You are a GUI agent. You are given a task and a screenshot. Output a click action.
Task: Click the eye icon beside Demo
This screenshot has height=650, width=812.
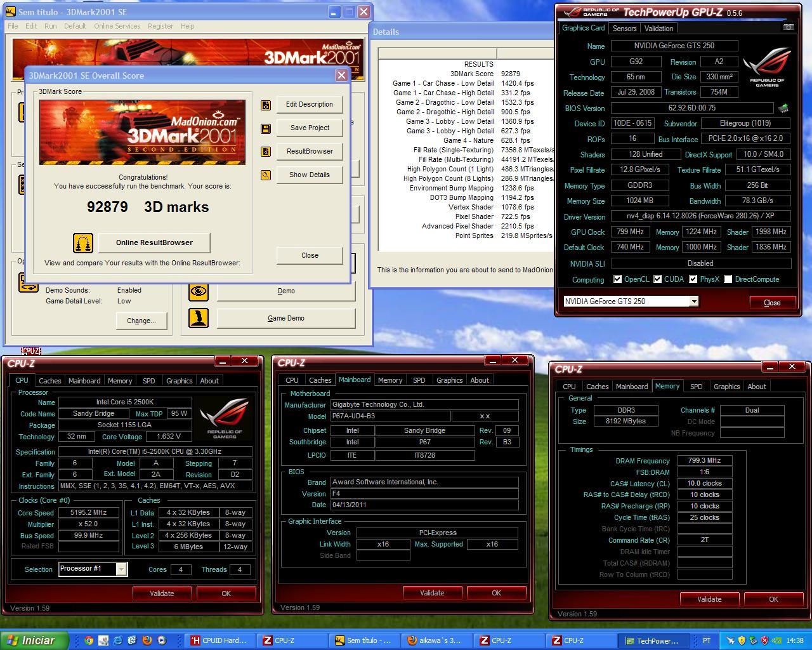[x=199, y=291]
